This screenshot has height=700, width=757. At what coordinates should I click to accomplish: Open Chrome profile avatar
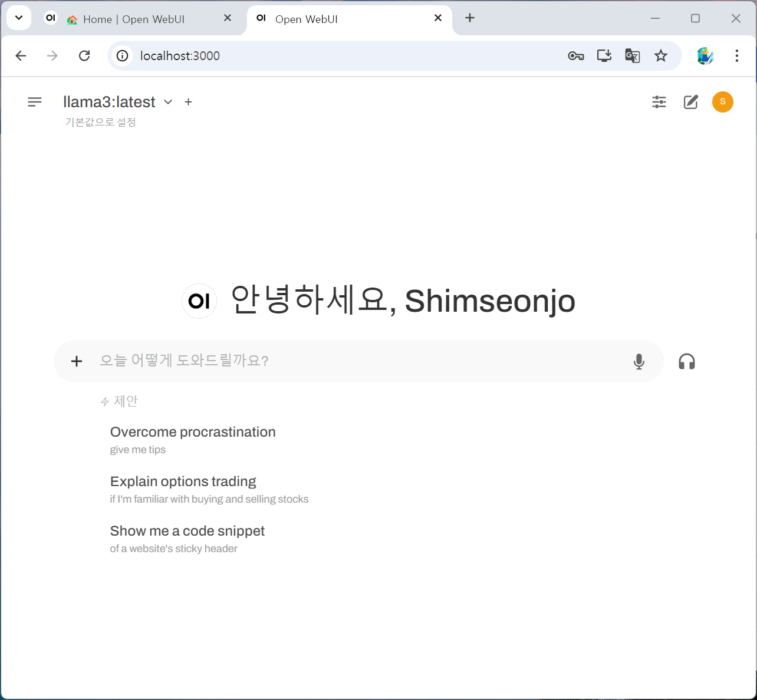[705, 56]
